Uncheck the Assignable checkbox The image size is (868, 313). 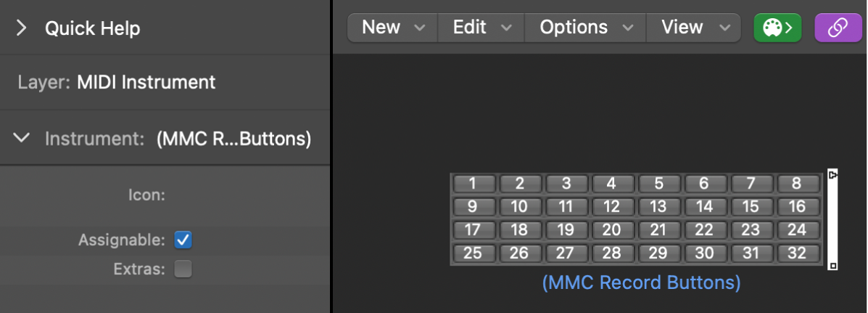click(x=183, y=240)
